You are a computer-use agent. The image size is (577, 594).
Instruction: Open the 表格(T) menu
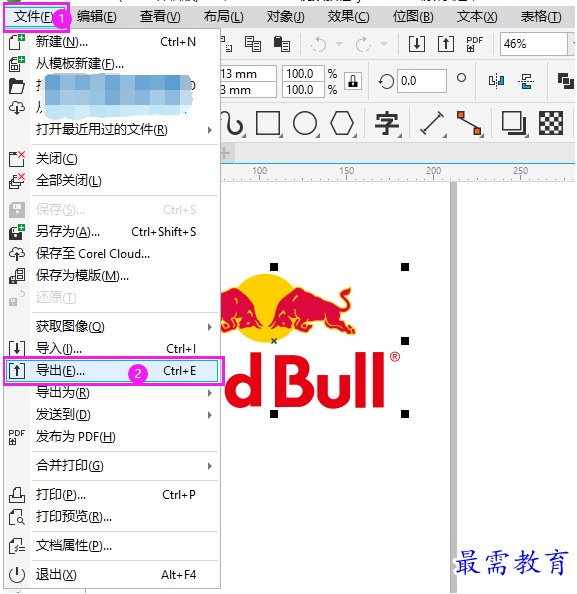(x=541, y=17)
